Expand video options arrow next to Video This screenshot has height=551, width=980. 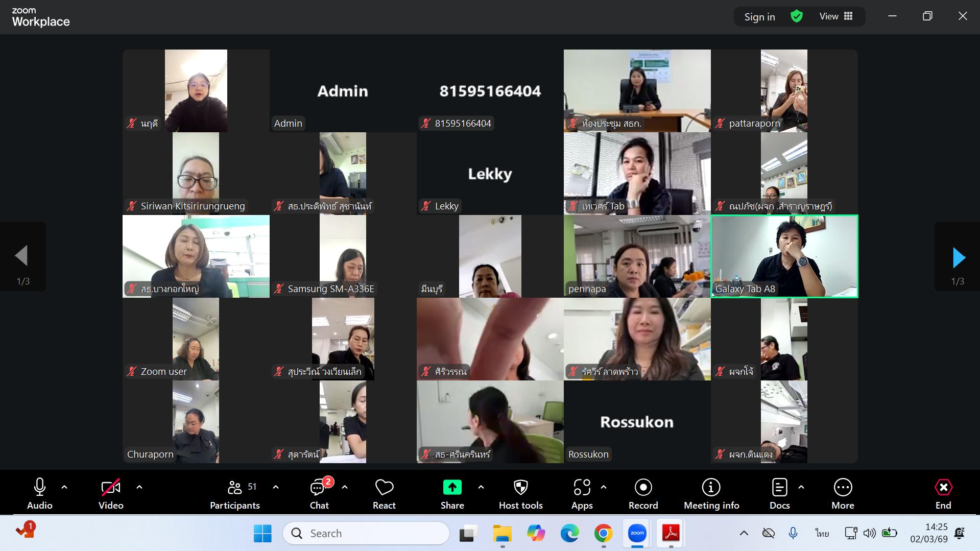(139, 487)
